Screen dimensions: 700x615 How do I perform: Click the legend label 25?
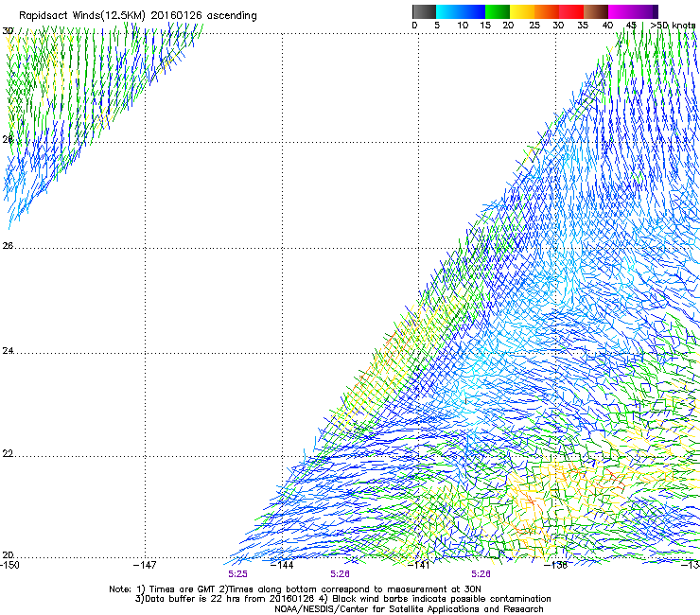click(x=534, y=26)
